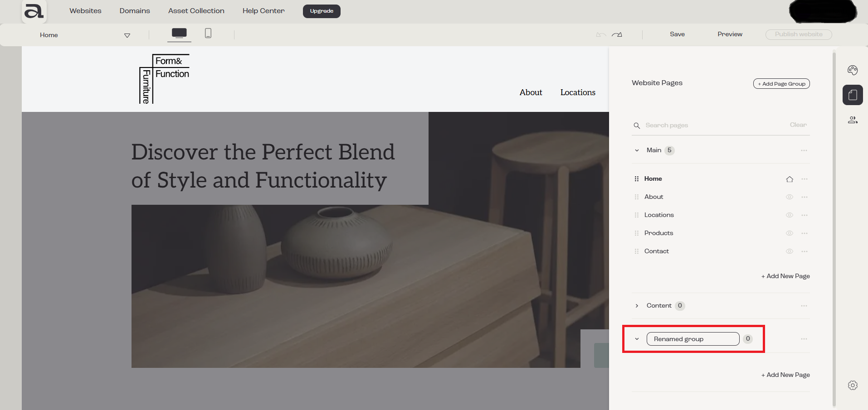
Task: Click the redo arrow icon
Action: pos(617,34)
